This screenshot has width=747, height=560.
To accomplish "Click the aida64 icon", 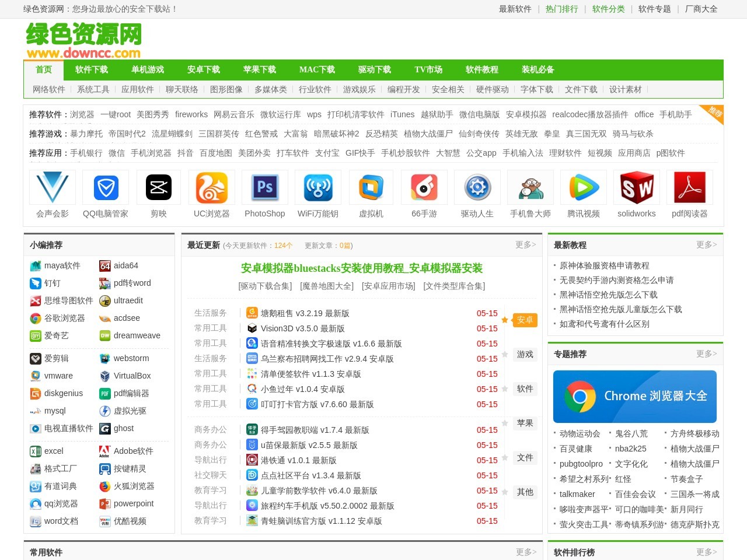I will coord(105,266).
